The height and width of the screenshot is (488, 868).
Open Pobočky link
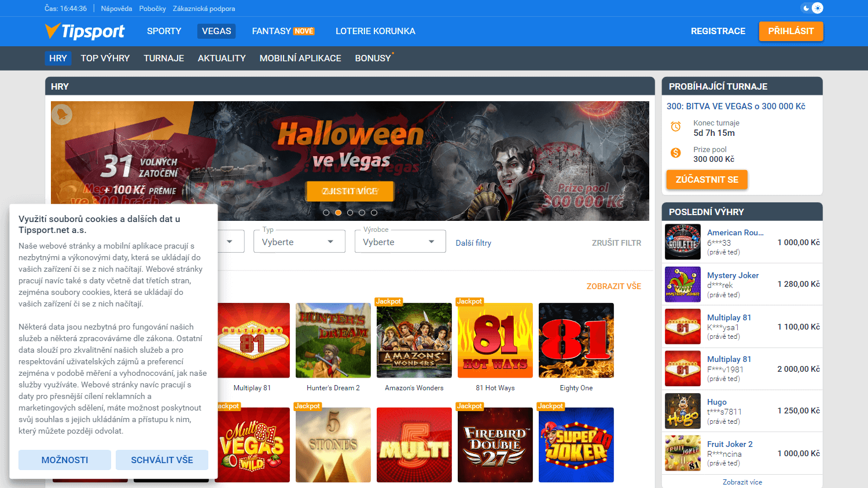coord(152,9)
